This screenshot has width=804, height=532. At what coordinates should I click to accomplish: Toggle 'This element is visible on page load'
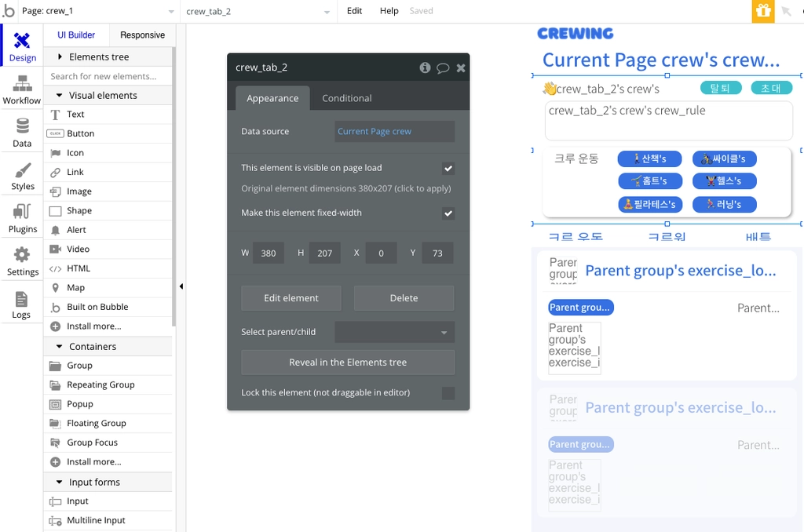click(448, 169)
